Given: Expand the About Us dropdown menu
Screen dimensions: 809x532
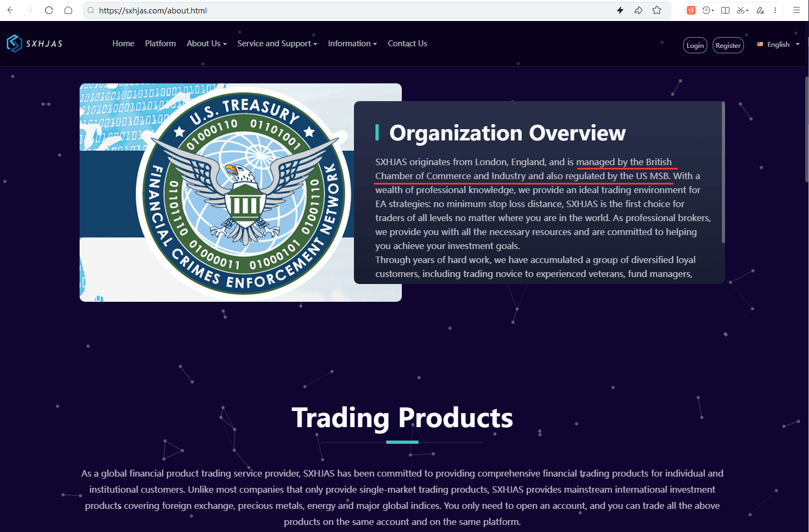Looking at the screenshot, I should [207, 44].
